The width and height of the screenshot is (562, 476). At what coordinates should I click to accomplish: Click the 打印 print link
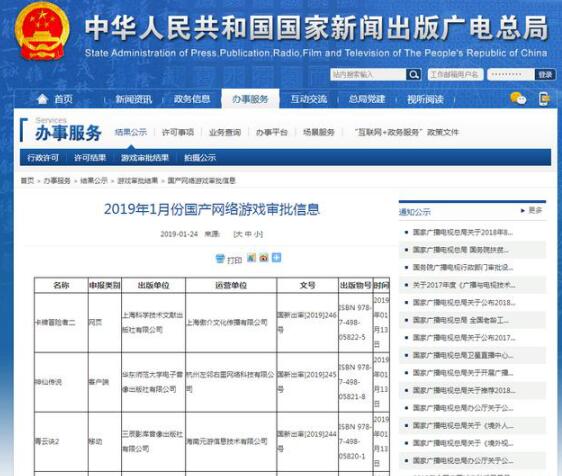tap(235, 260)
